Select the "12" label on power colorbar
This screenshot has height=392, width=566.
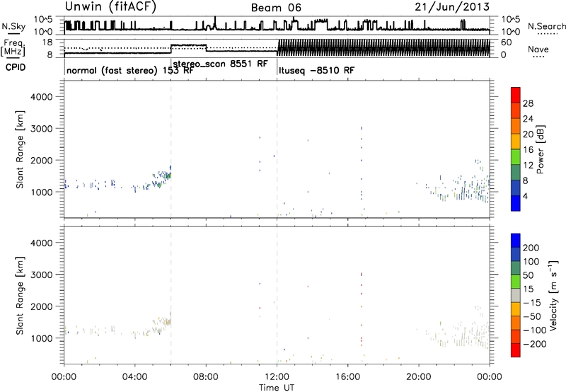(x=528, y=166)
